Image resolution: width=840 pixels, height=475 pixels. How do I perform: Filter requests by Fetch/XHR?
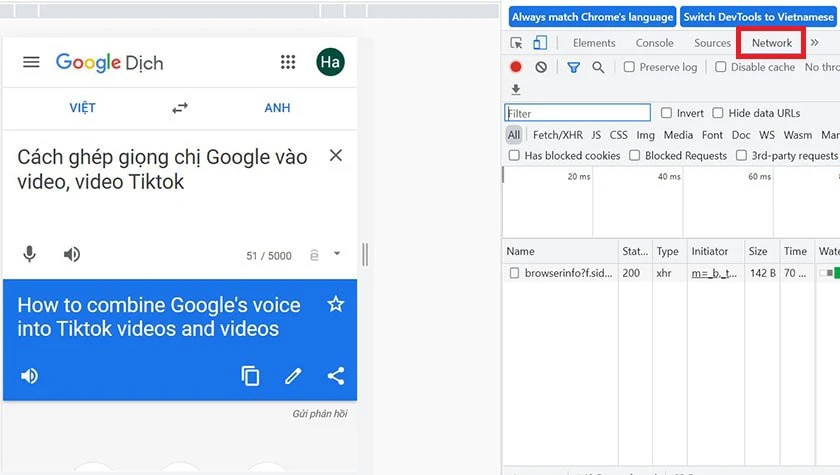(558, 135)
